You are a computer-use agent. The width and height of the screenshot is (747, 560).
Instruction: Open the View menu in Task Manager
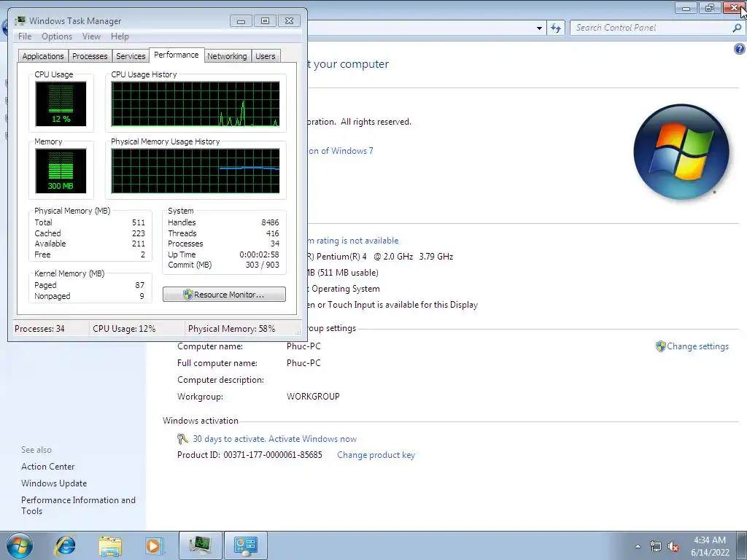(91, 36)
